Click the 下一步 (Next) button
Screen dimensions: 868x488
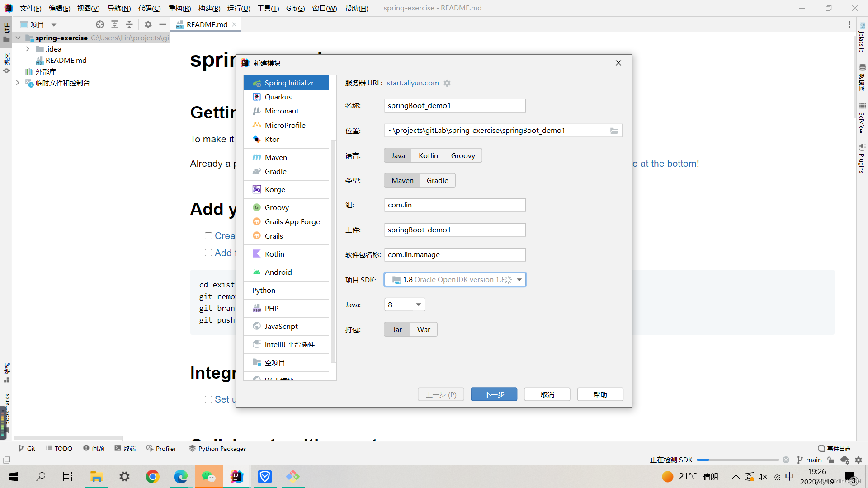point(494,394)
